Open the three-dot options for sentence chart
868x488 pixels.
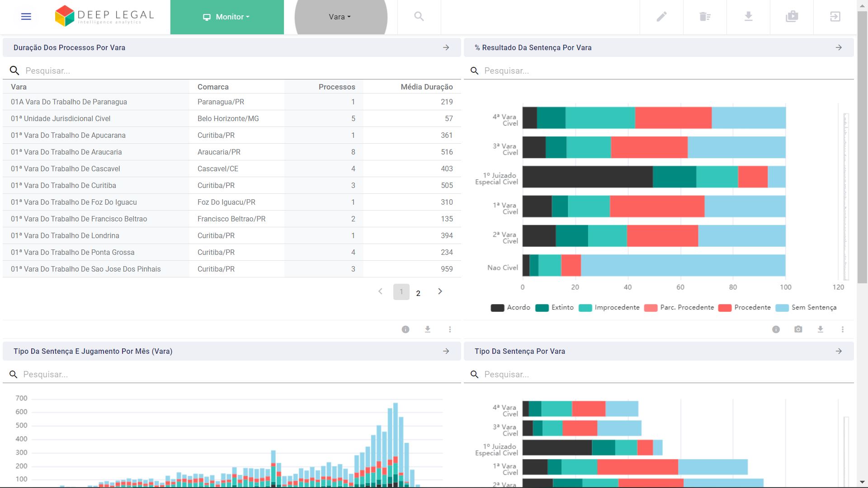[x=842, y=329]
